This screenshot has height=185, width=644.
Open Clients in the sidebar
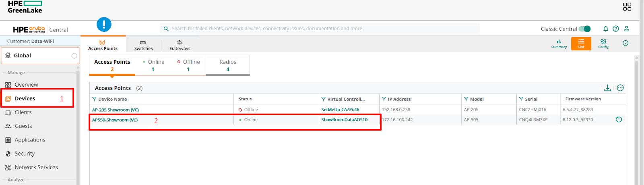coord(23,112)
